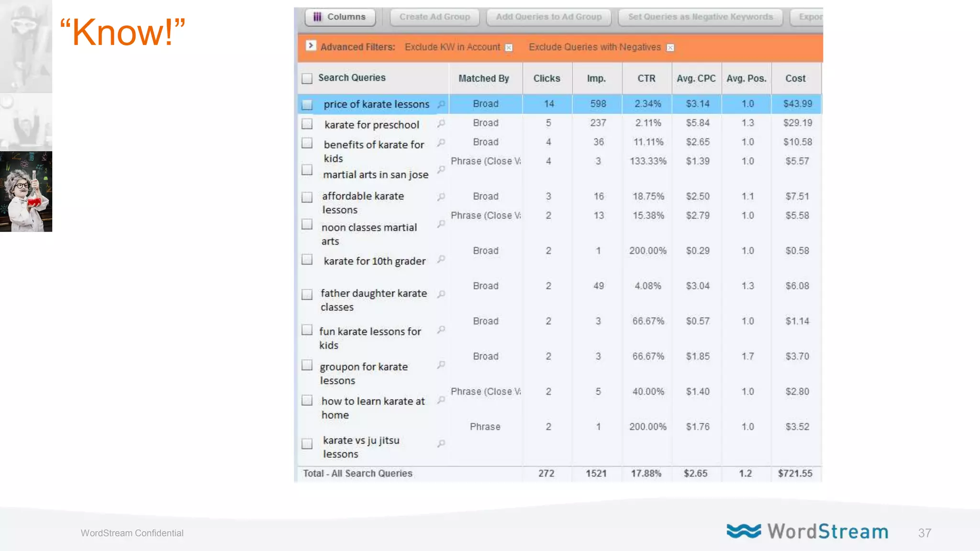The width and height of the screenshot is (980, 551).
Task: Check the select-all Search Queries checkbox
Action: point(307,78)
